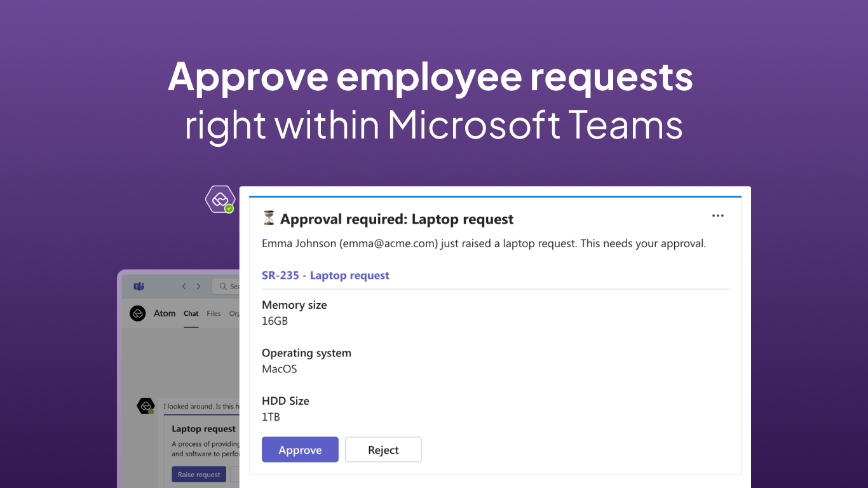Select the Operating system value MacOS
868x488 pixels.
click(280, 369)
